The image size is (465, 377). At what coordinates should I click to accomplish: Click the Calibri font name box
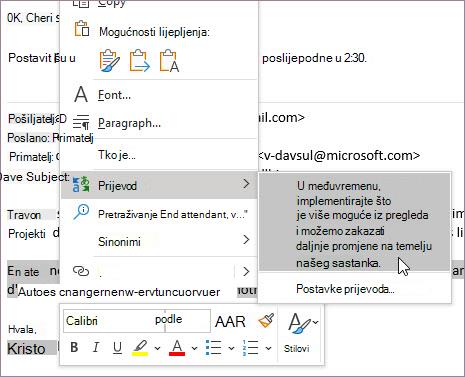click(x=114, y=321)
